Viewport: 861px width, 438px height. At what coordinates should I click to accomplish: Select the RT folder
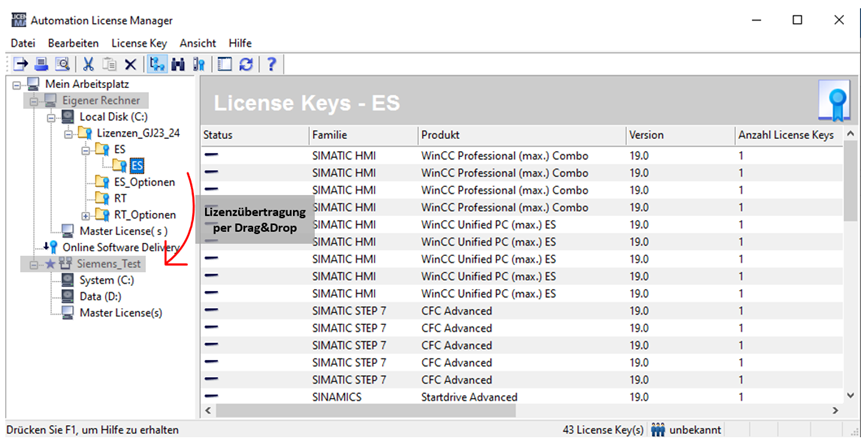coord(120,198)
